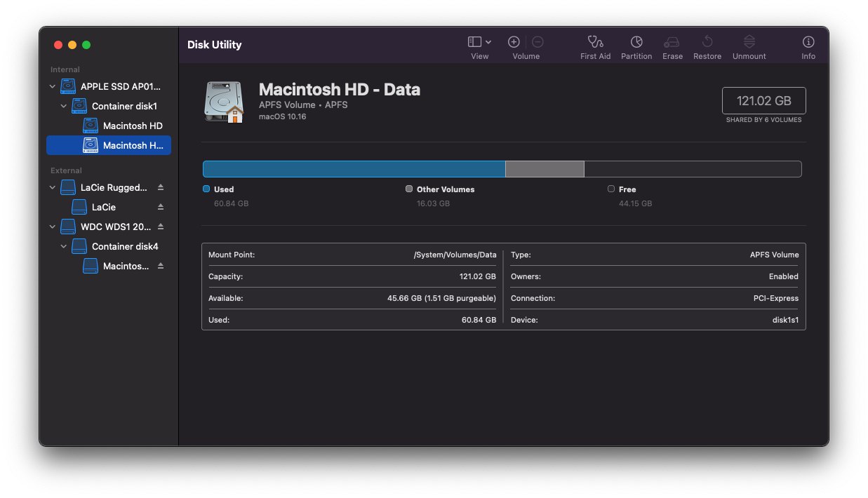Click the gray Other Volumes bar segment
This screenshot has width=868, height=498.
click(545, 169)
